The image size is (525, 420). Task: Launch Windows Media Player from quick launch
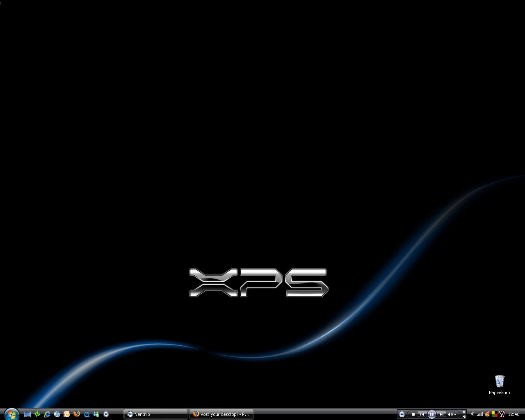click(106, 414)
